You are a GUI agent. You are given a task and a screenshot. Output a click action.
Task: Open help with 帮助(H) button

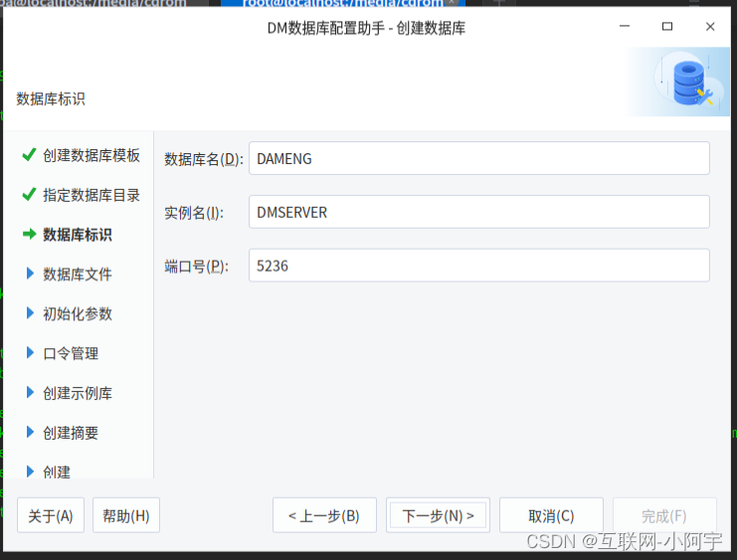pyautogui.click(x=126, y=515)
